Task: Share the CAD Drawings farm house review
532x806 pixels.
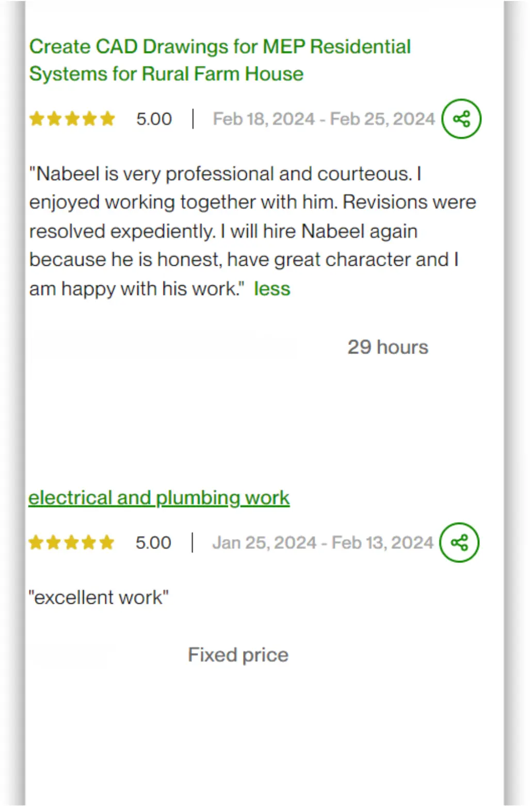Action: (x=461, y=119)
